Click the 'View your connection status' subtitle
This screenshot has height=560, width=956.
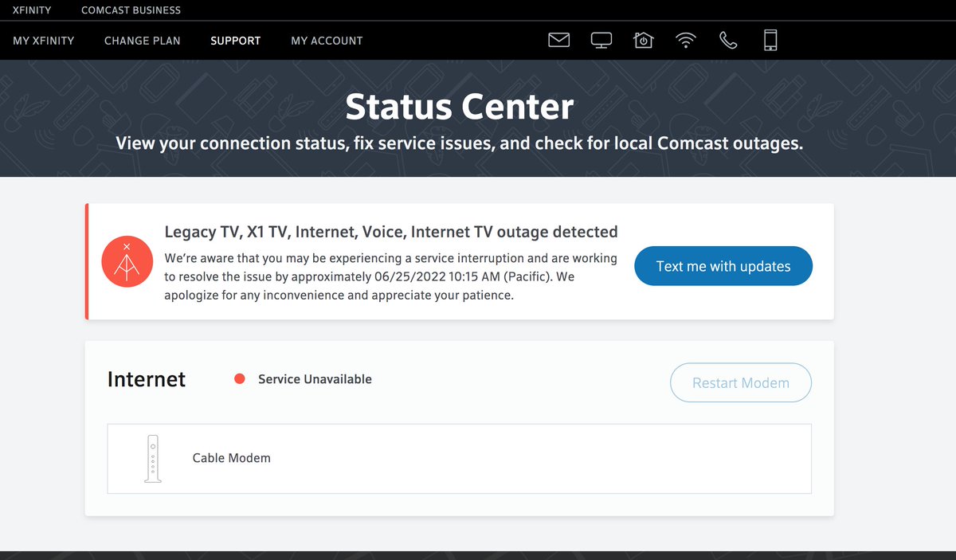click(460, 143)
